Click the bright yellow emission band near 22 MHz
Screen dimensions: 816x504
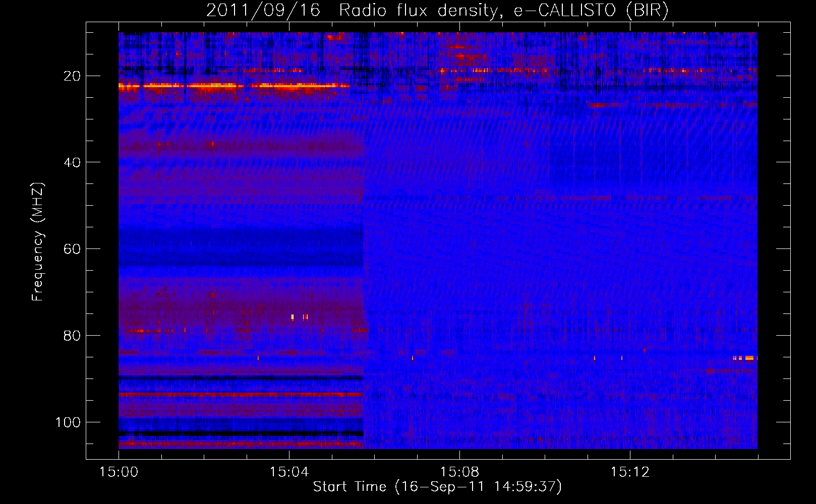234,86
